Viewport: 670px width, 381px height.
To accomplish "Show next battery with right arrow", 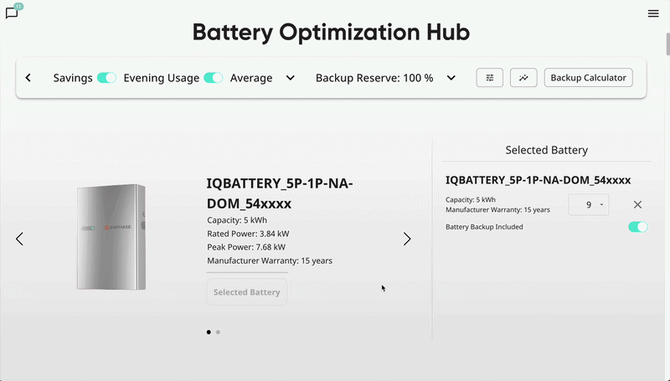I will pyautogui.click(x=407, y=239).
